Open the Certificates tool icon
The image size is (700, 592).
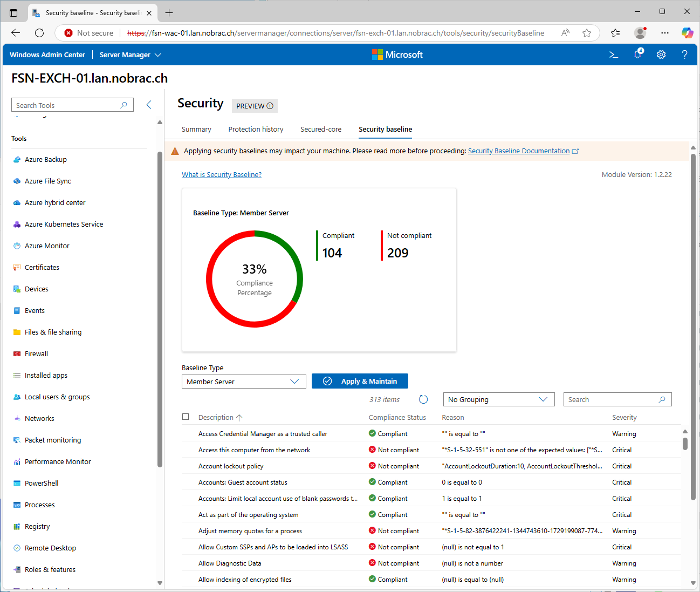coord(17,268)
